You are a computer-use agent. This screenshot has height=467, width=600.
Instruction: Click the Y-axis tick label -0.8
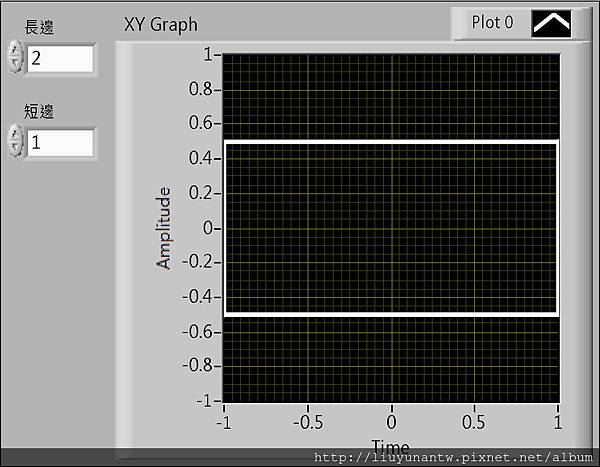coord(197,366)
